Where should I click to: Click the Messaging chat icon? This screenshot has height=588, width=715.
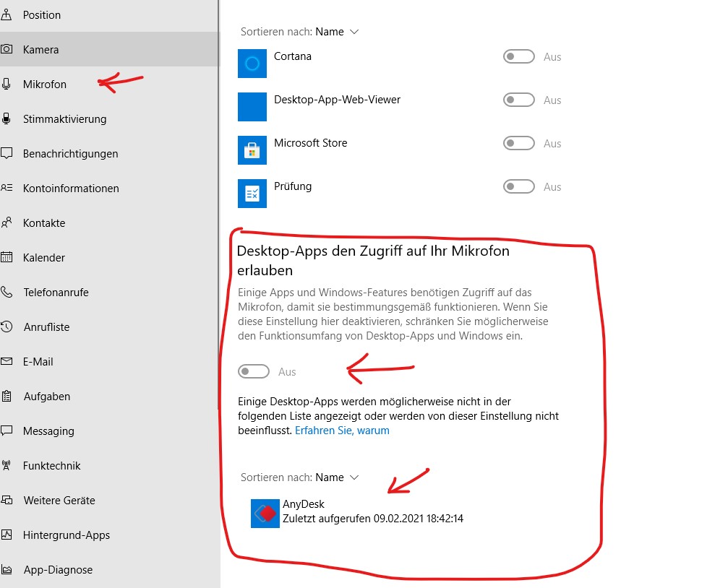tap(7, 431)
